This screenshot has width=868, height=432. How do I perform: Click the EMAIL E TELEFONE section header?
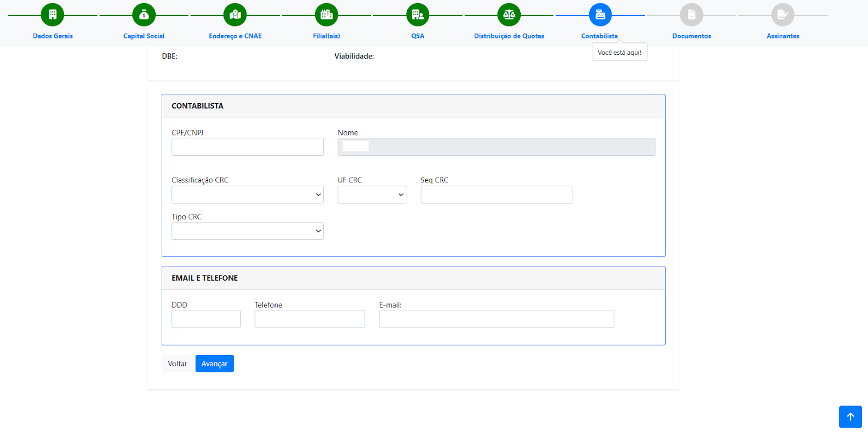(x=413, y=278)
